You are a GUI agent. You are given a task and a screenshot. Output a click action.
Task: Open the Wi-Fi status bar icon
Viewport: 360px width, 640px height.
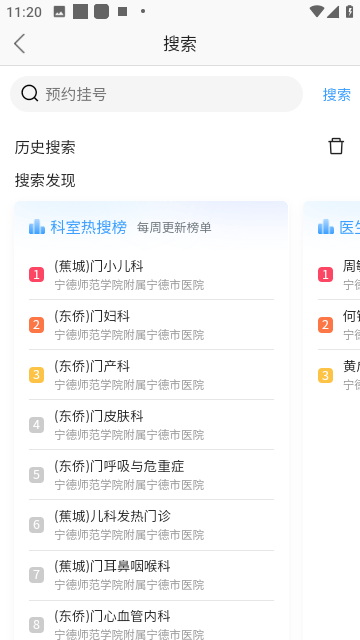pos(317,11)
